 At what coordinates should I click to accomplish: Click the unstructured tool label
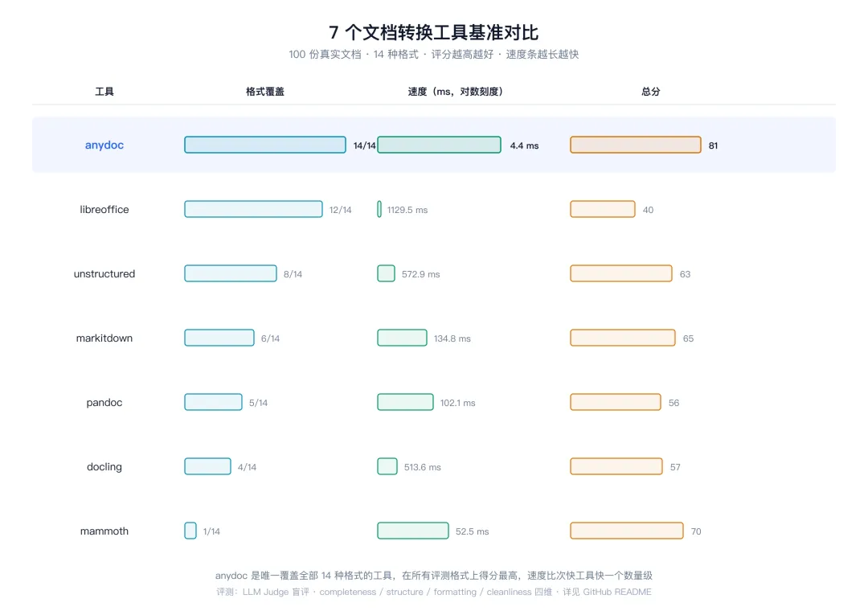coord(104,273)
